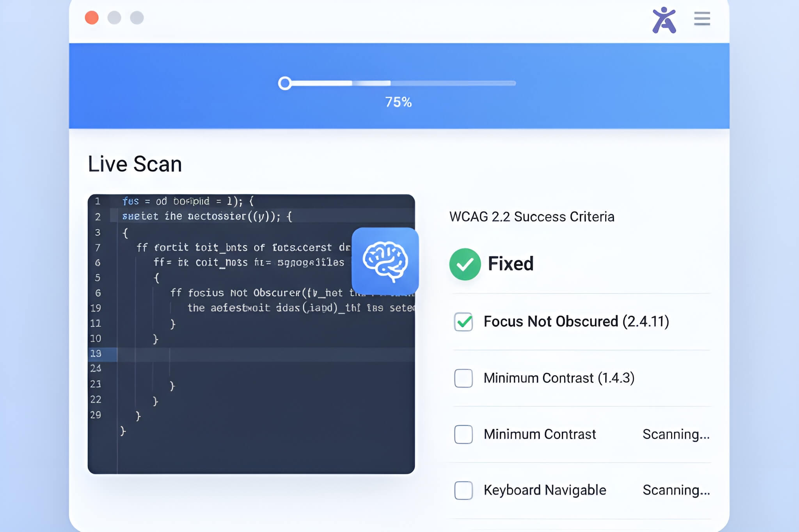Click the Scanning... label next to Keyboard Navigable
Viewport: 799px width, 532px height.
click(x=676, y=491)
